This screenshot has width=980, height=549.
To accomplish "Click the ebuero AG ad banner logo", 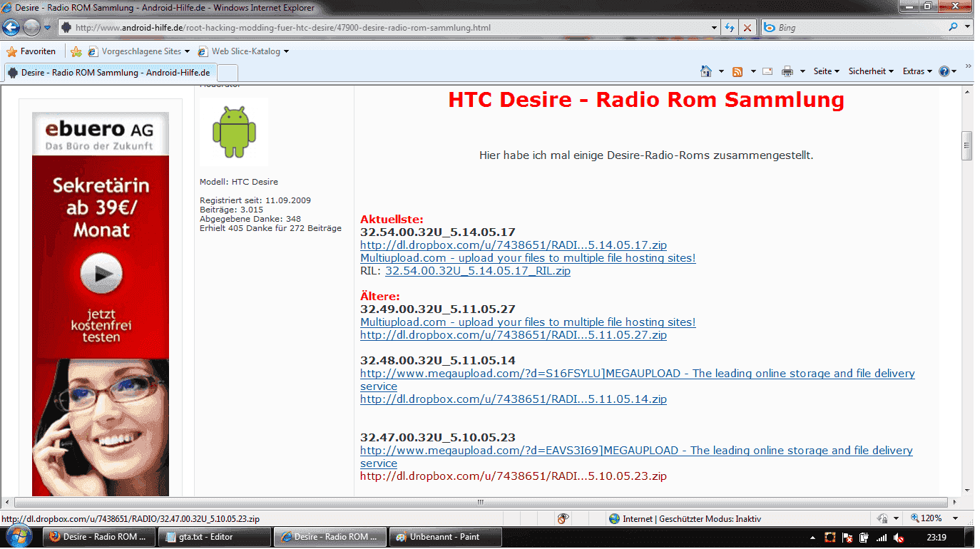I will [100, 133].
